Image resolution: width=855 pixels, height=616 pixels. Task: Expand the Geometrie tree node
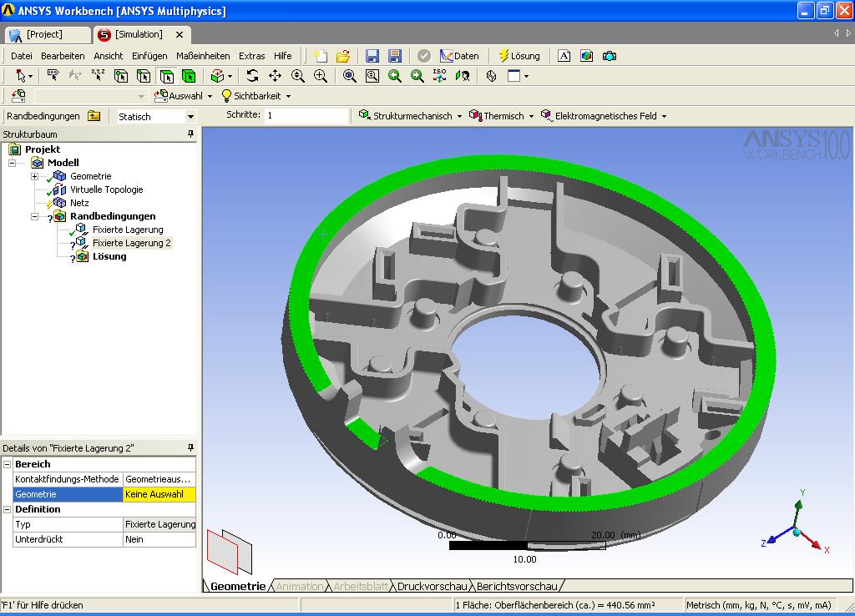pos(34,176)
